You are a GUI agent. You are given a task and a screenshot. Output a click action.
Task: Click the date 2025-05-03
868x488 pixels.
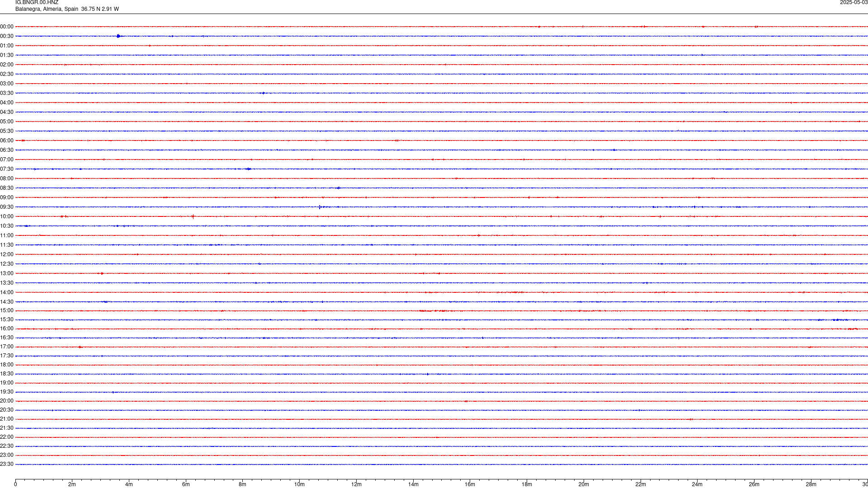854,3
